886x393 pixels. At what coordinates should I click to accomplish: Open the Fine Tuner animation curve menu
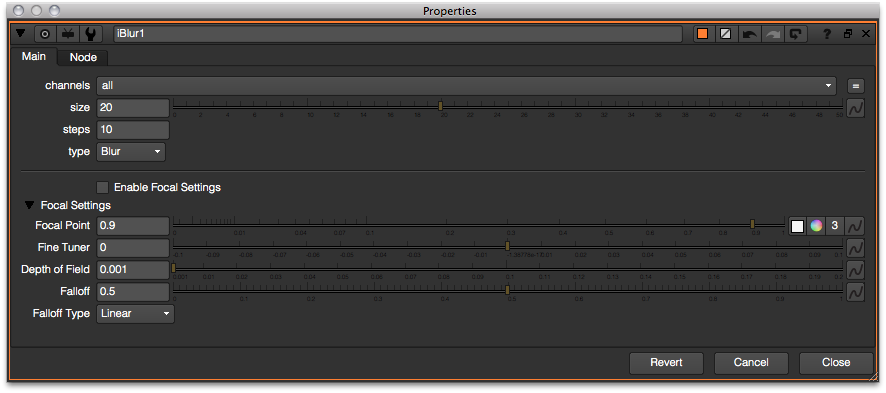pos(855,247)
